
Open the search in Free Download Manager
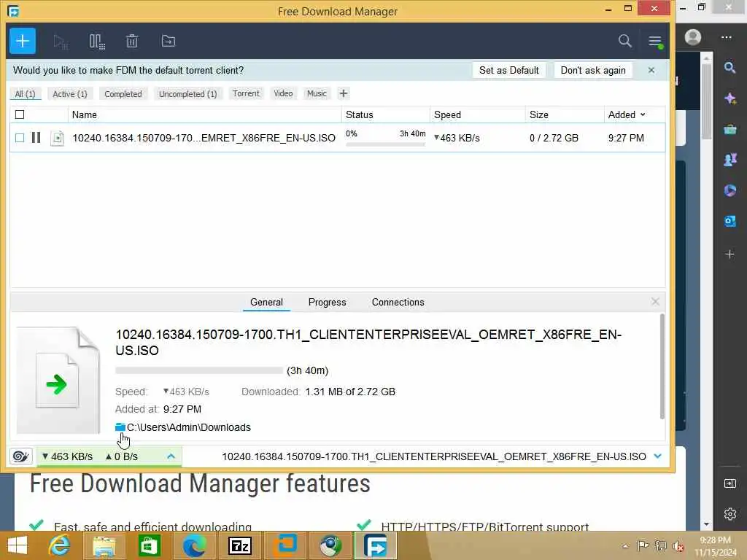[x=624, y=41]
